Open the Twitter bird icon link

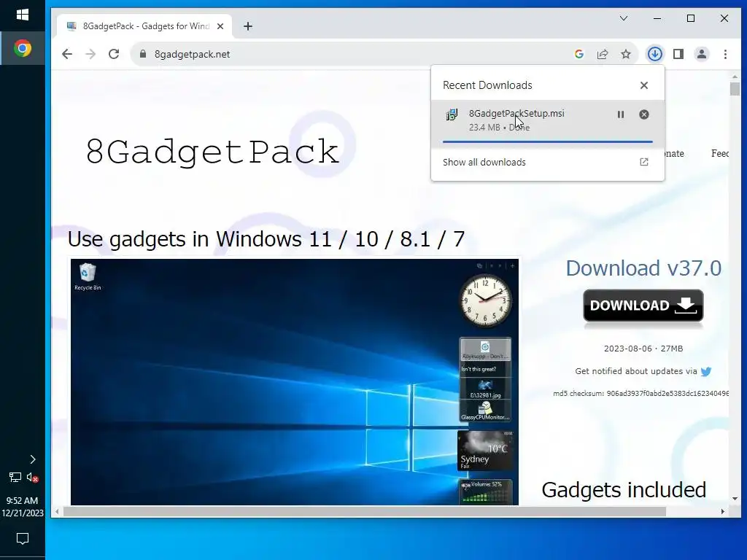pos(706,371)
